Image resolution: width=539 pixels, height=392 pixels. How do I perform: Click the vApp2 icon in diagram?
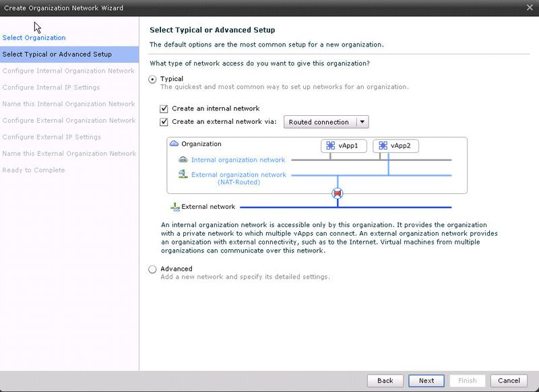(383, 145)
